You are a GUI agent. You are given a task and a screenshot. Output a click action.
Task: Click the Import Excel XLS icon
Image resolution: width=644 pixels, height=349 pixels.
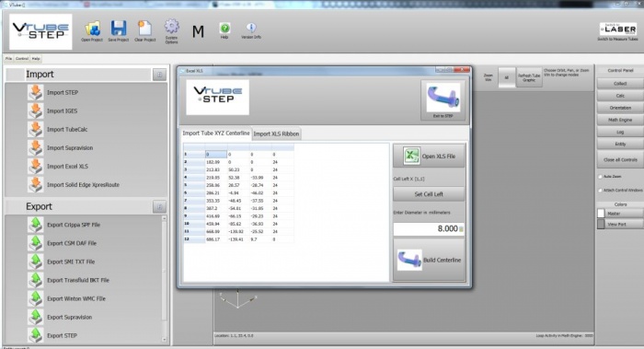click(x=36, y=167)
